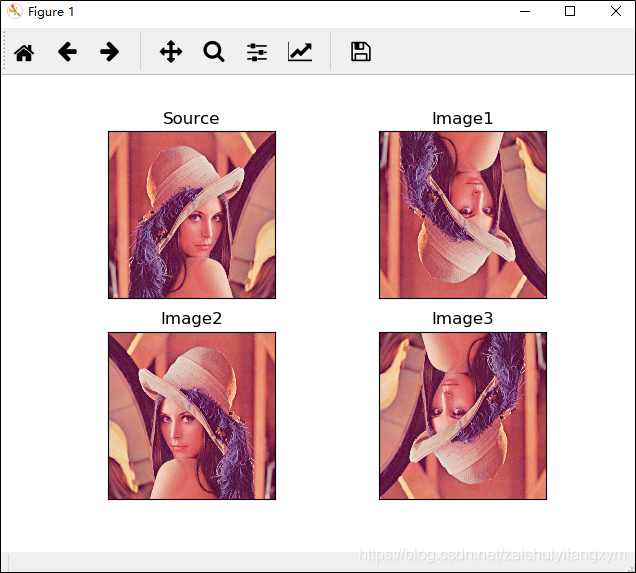636x573 pixels.
Task: Go forward to the next view
Action: pos(110,52)
